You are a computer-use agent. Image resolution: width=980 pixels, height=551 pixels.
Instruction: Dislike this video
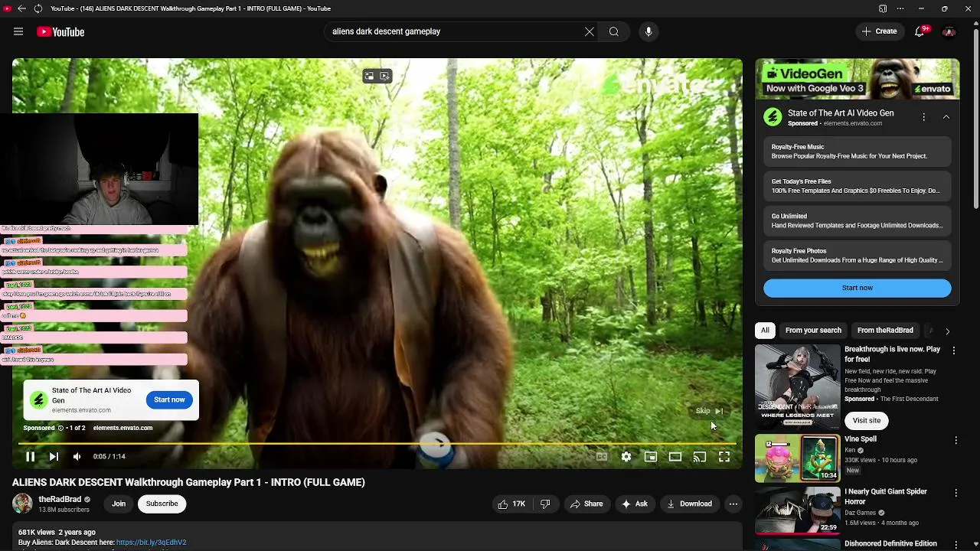545,504
